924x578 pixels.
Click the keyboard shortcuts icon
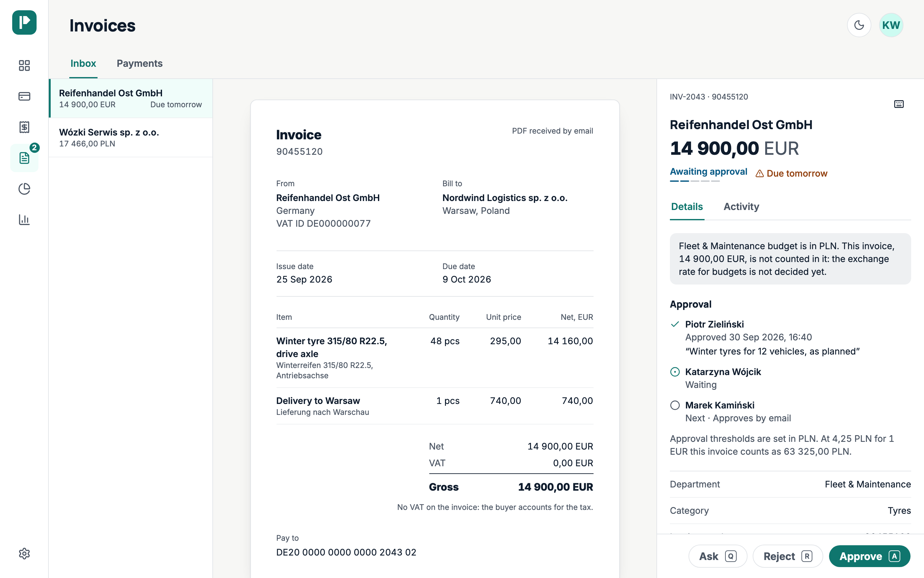(x=899, y=104)
